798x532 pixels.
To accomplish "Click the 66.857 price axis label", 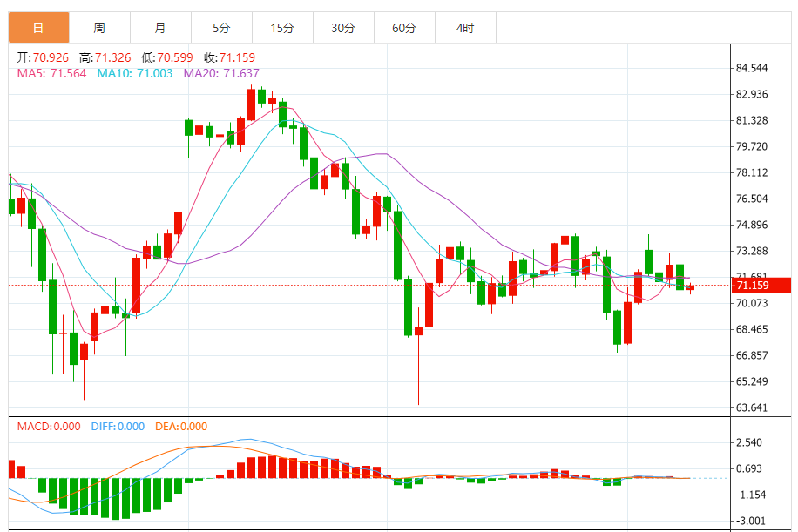I will (752, 355).
